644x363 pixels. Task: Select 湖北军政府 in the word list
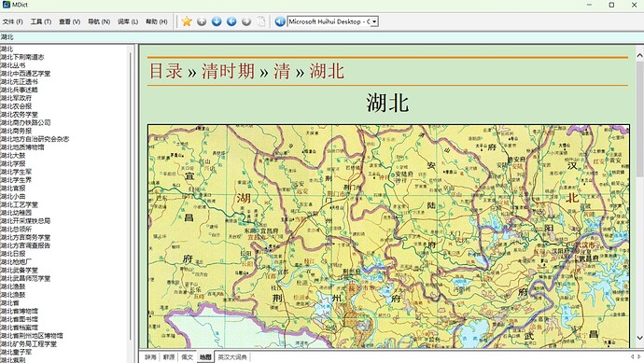[16, 98]
